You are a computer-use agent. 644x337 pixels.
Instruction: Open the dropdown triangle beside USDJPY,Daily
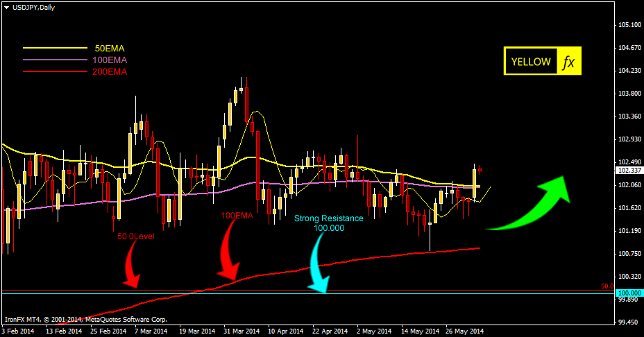click(6, 6)
